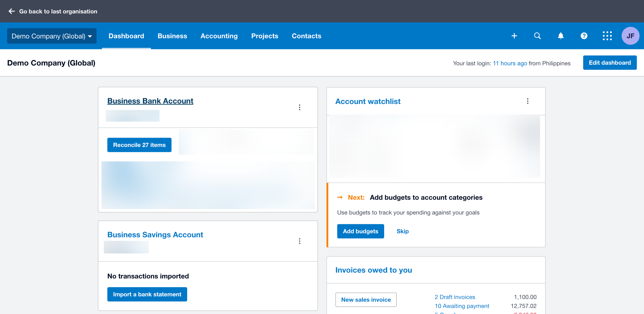Click Reconcile 27 items button
Image resolution: width=644 pixels, height=314 pixels.
coord(139,145)
